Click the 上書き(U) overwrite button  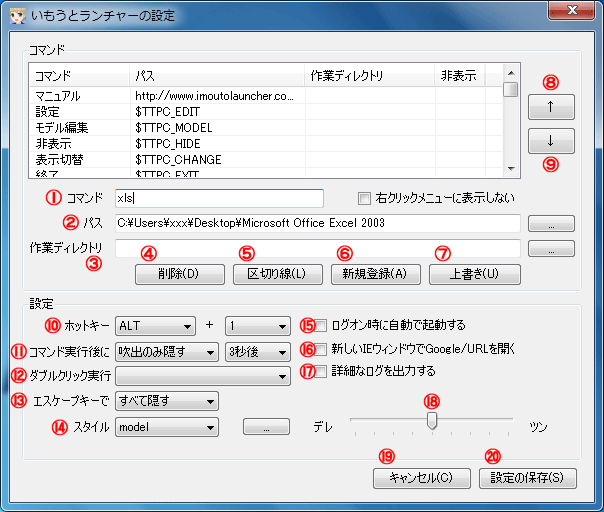(475, 274)
